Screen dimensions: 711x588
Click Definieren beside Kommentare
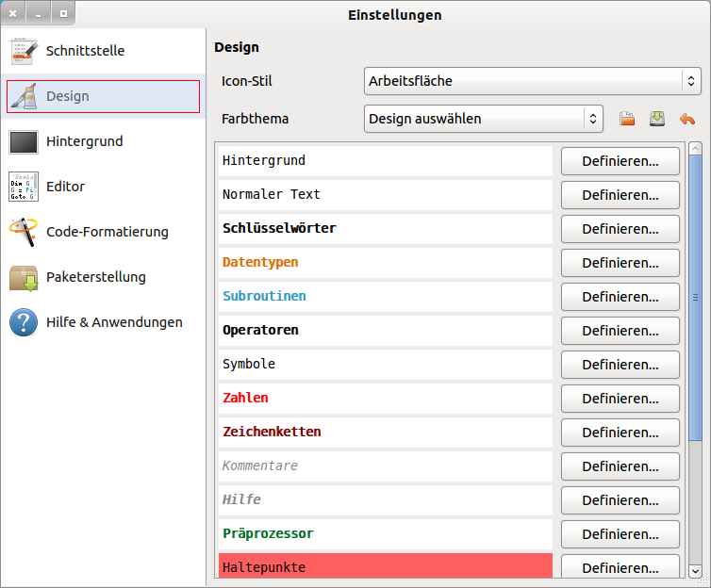(x=620, y=466)
